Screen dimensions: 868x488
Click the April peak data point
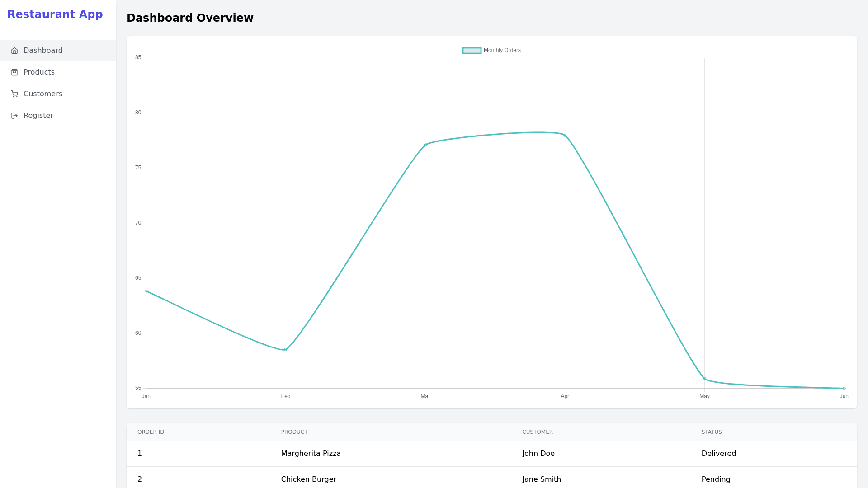coord(565,135)
